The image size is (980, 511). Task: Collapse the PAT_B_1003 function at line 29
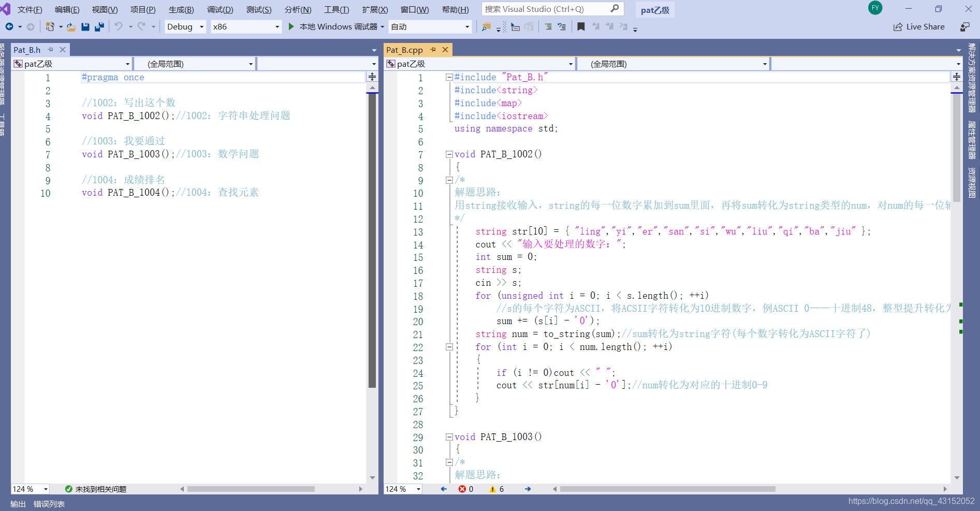(x=449, y=437)
